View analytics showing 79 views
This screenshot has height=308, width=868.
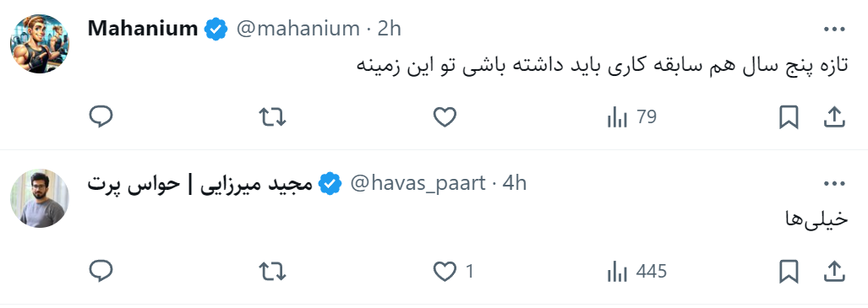coord(631,117)
